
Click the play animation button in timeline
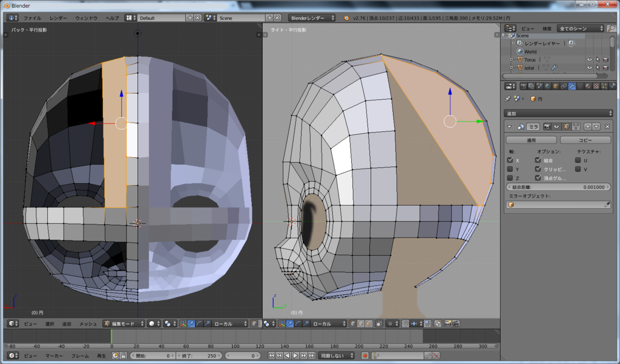pos(295,356)
